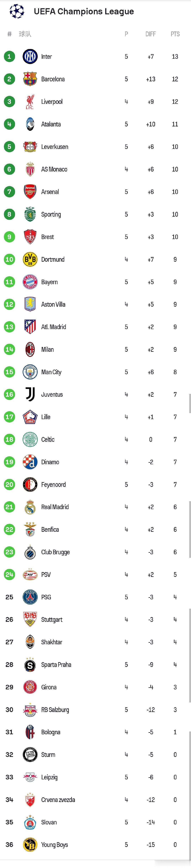Click the Celtic row zero goal difference

pos(151,440)
